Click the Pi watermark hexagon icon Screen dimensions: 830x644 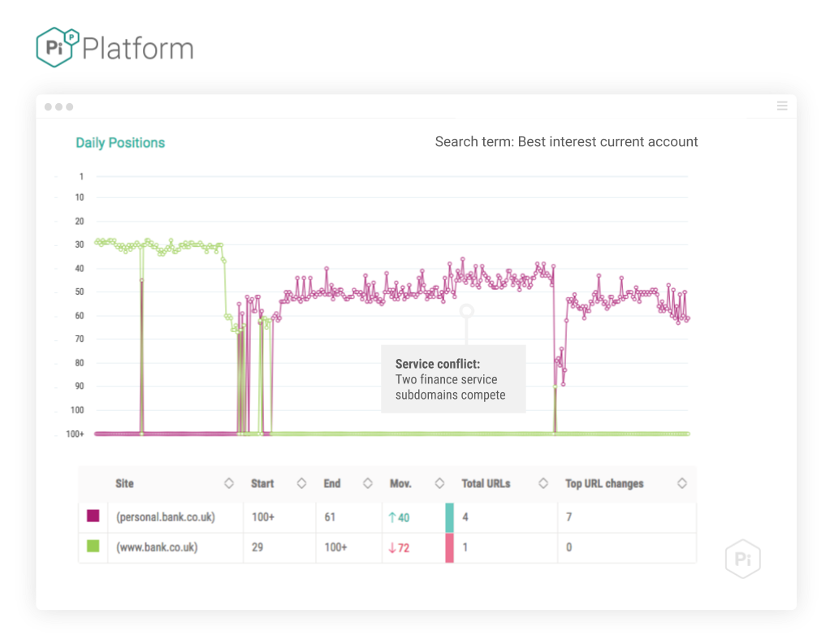coord(742,559)
